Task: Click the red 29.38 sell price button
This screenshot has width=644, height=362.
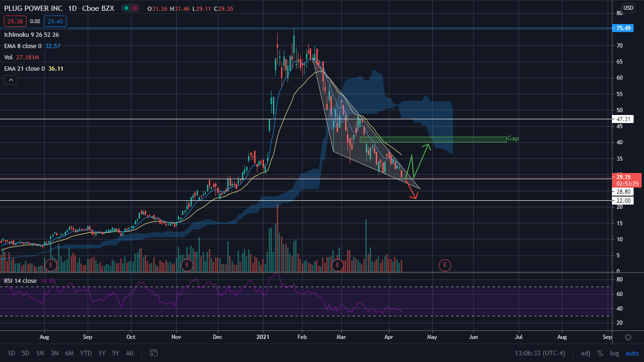Action: pyautogui.click(x=15, y=21)
